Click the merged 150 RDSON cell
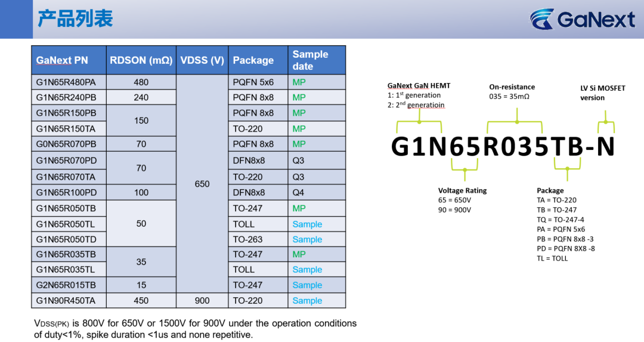The height and width of the screenshot is (342, 644). (x=141, y=121)
